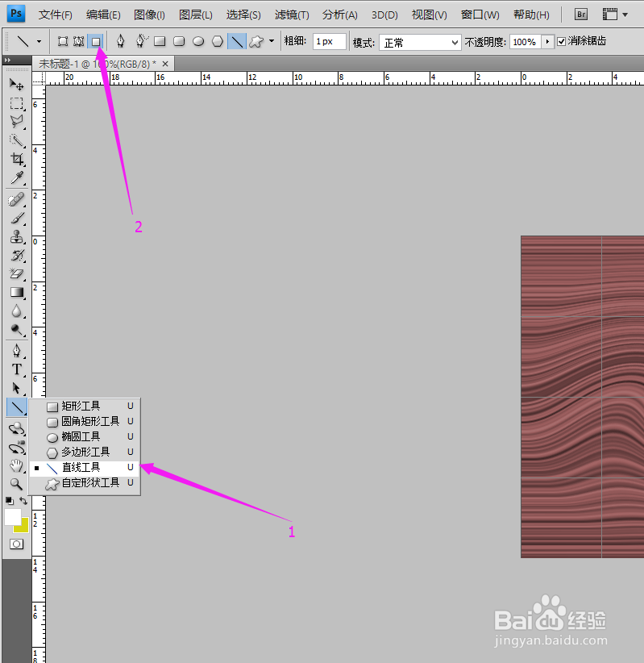Open the 选择(S) menu

coord(243,15)
